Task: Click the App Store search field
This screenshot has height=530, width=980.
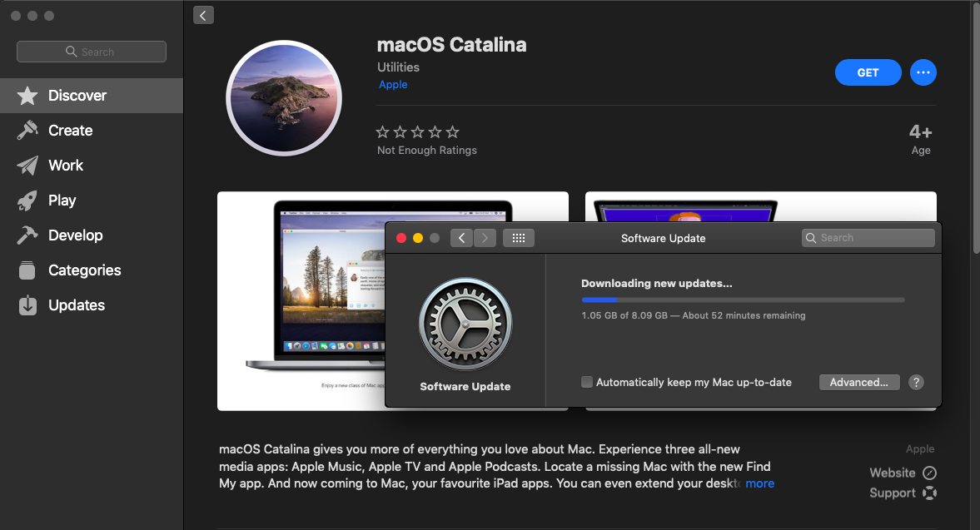Action: 92,52
